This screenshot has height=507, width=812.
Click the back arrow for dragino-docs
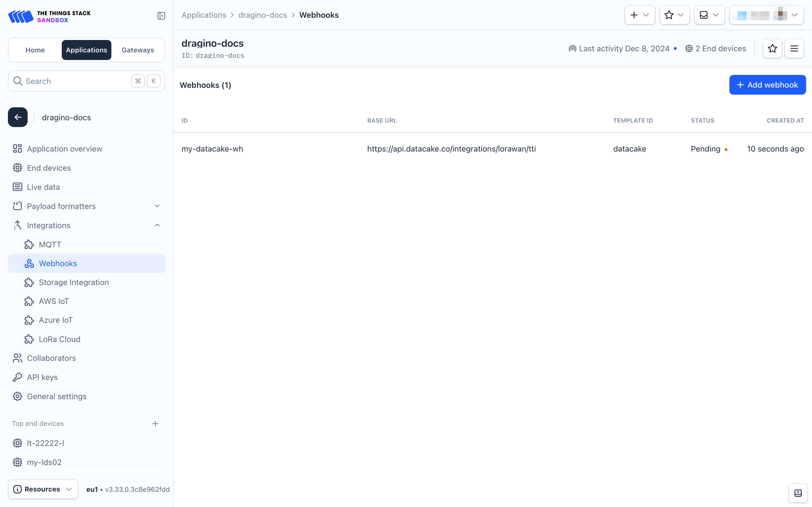(18, 117)
